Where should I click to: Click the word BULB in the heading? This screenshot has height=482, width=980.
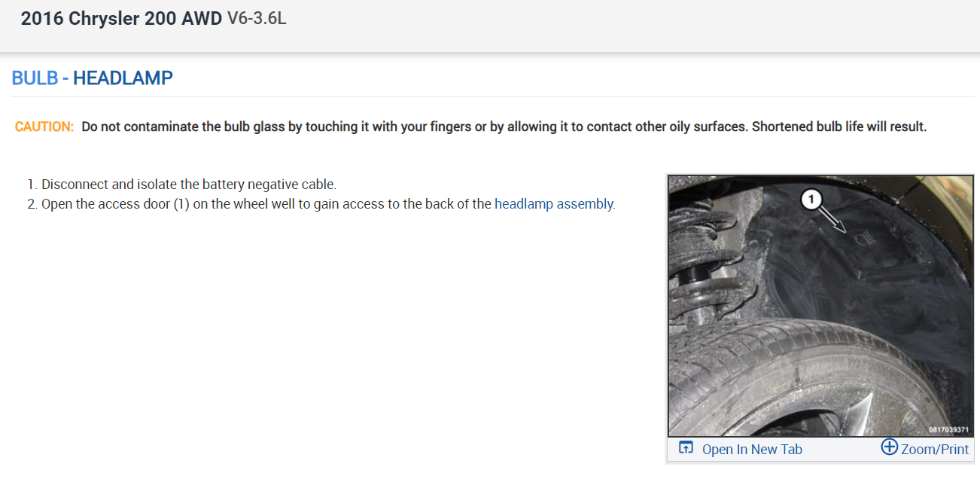point(35,78)
